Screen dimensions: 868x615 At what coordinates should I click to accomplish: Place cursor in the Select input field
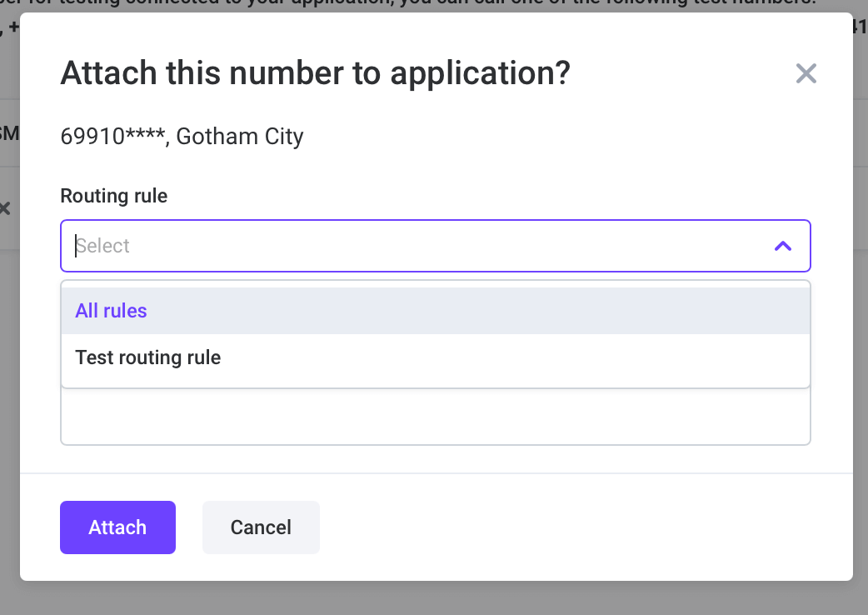[250, 246]
